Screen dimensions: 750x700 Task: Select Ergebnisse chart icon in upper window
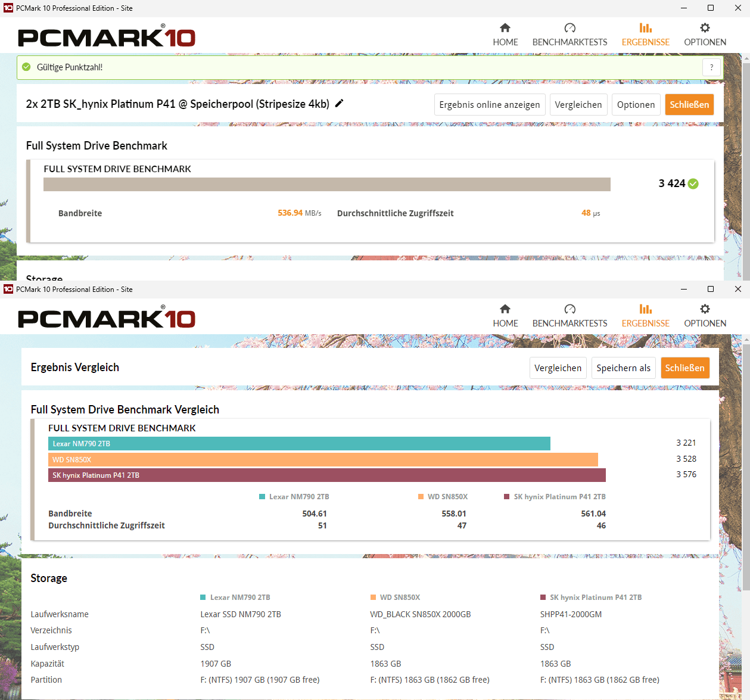pyautogui.click(x=646, y=27)
